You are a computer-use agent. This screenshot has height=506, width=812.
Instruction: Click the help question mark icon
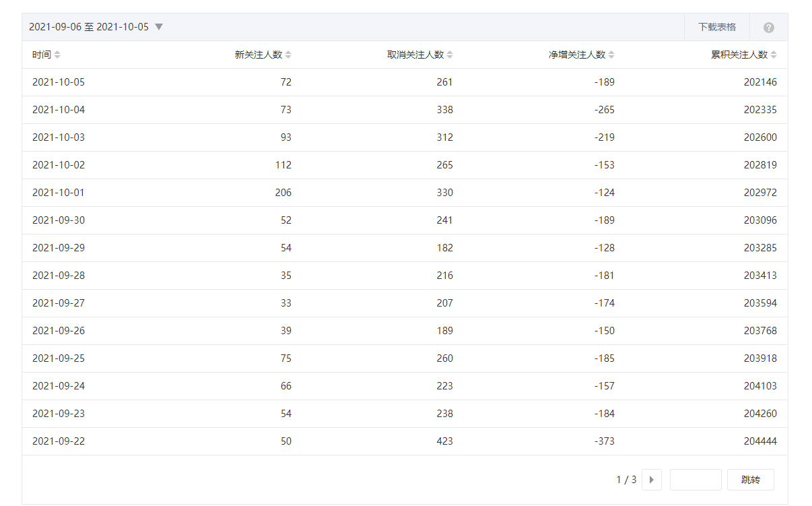click(x=768, y=28)
